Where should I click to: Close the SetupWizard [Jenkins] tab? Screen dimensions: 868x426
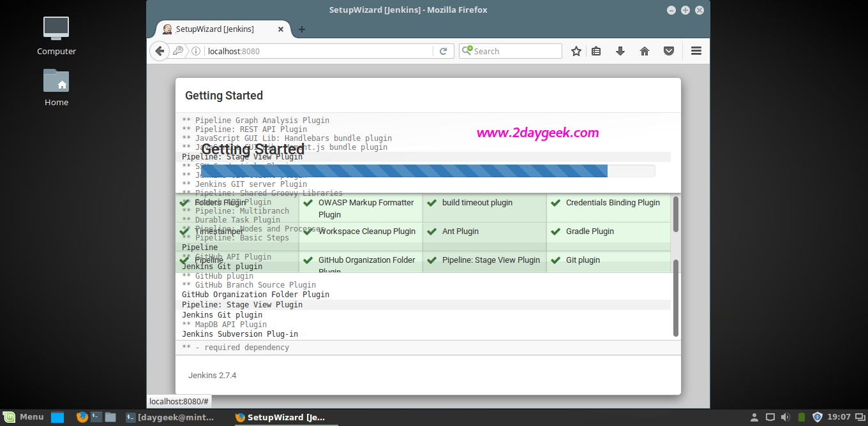point(281,29)
